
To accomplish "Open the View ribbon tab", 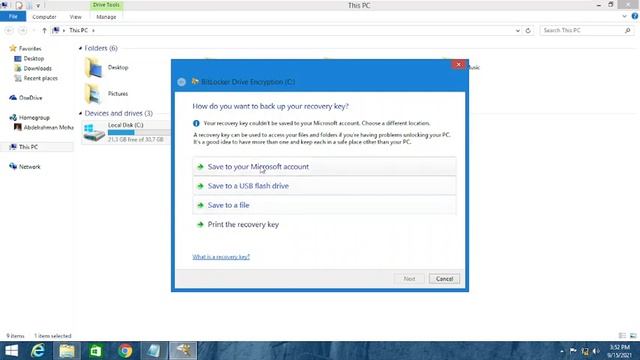I will (x=76, y=17).
